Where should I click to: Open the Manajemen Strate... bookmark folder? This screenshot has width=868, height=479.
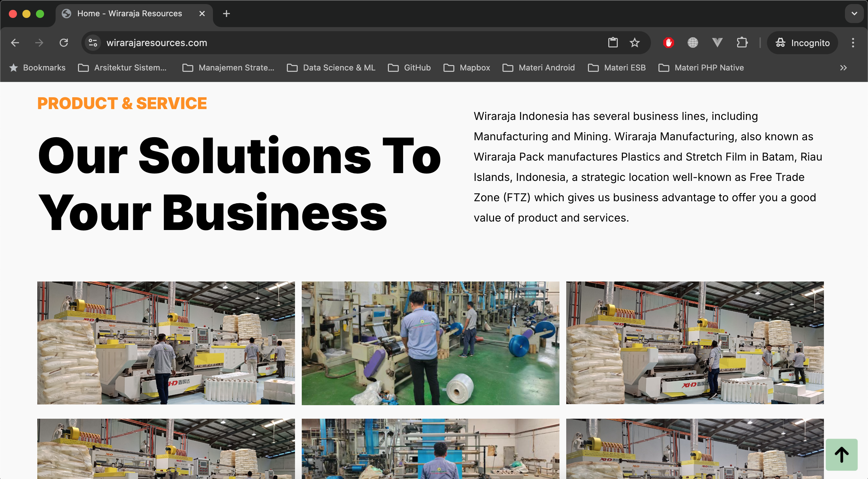tap(229, 68)
